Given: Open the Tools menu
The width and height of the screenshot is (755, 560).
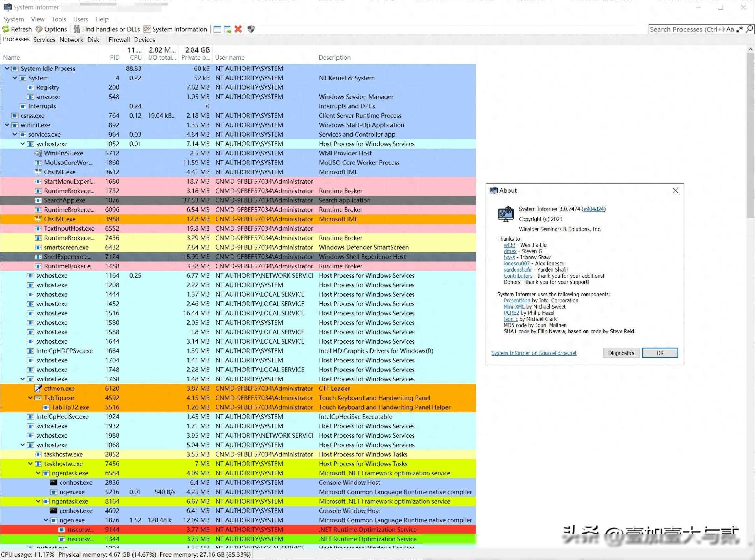Looking at the screenshot, I should (x=59, y=19).
